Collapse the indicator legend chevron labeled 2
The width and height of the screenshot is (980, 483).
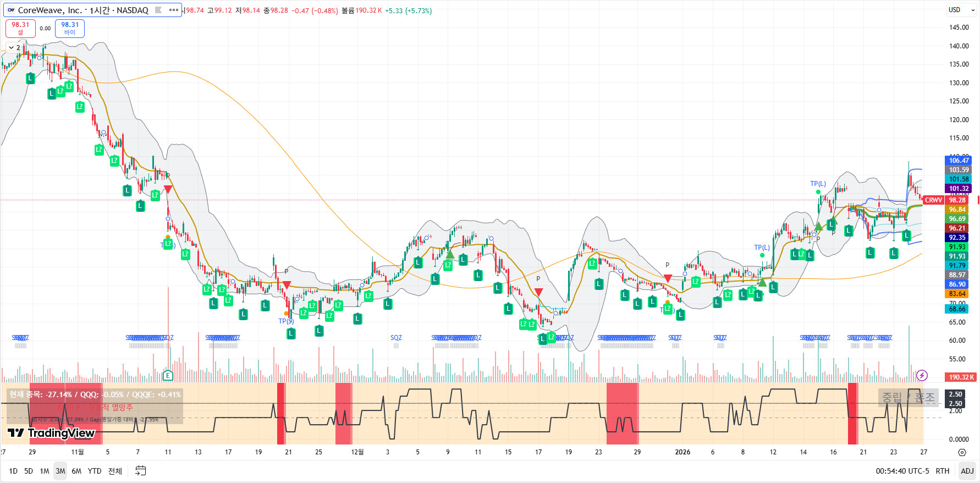(x=14, y=47)
